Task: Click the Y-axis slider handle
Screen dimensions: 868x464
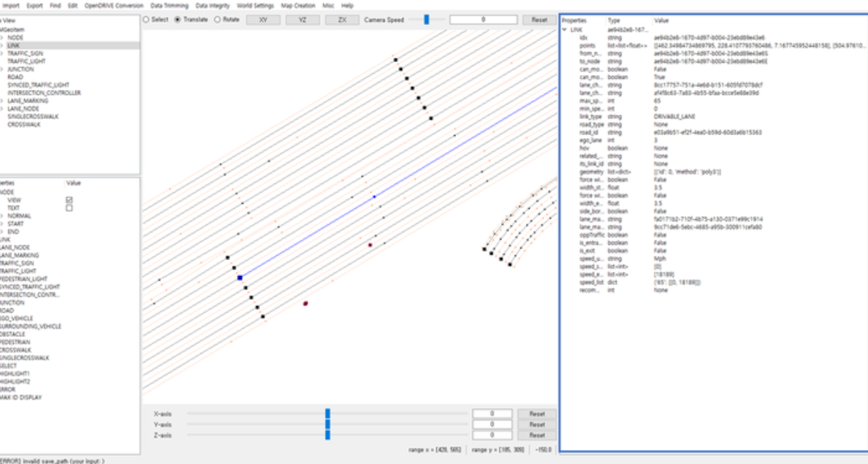Action: pyautogui.click(x=327, y=425)
